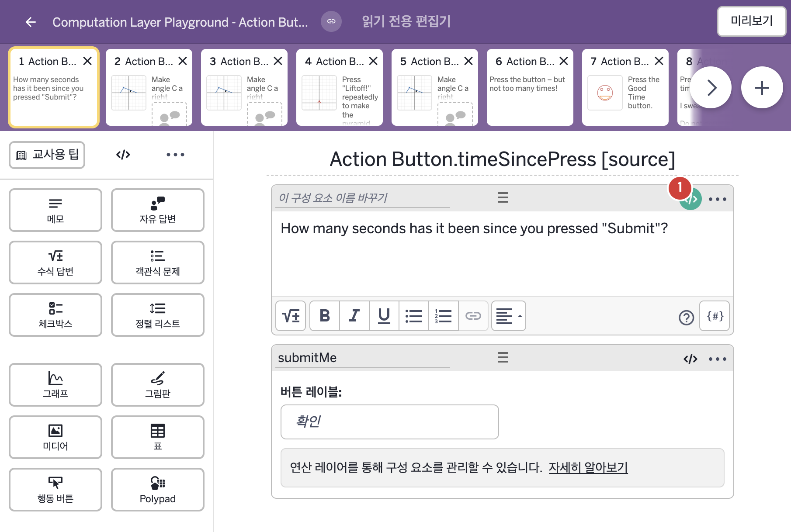Select screen 2 Action B... thumbnail
The image size is (791, 532).
tap(149, 87)
